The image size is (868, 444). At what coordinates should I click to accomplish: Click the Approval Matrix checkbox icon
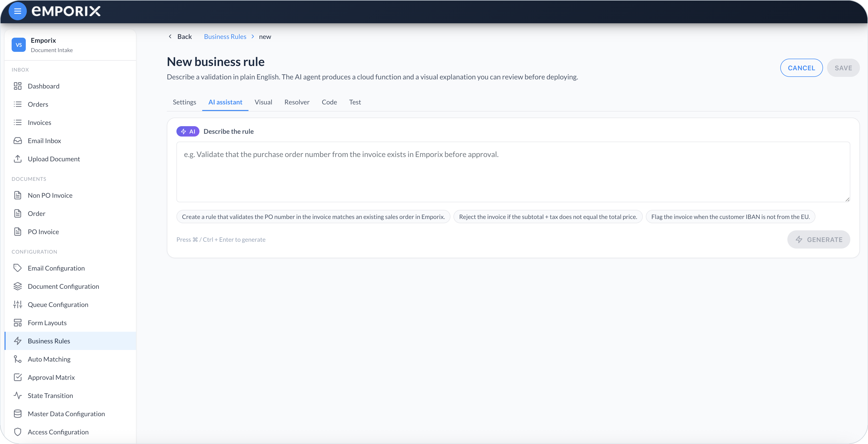(x=17, y=377)
